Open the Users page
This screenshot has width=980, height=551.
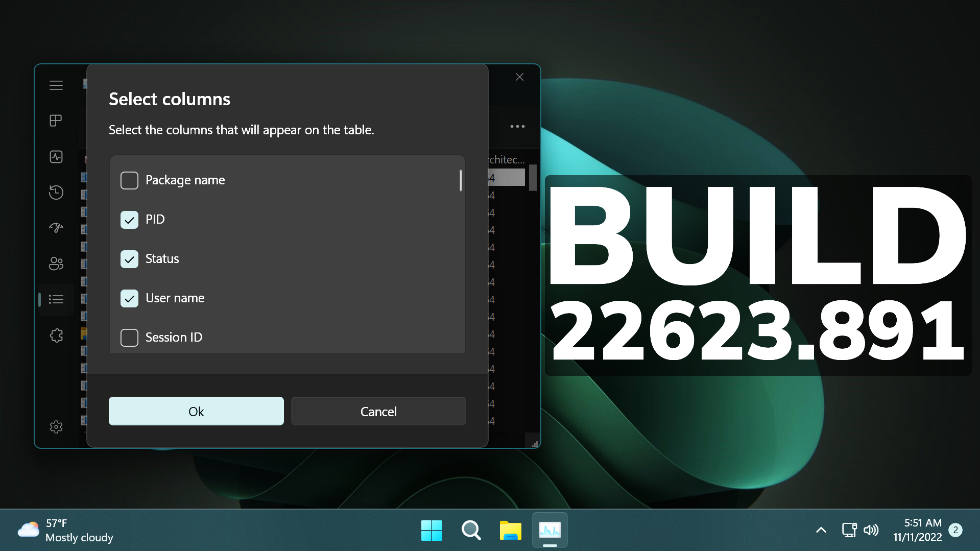point(56,263)
